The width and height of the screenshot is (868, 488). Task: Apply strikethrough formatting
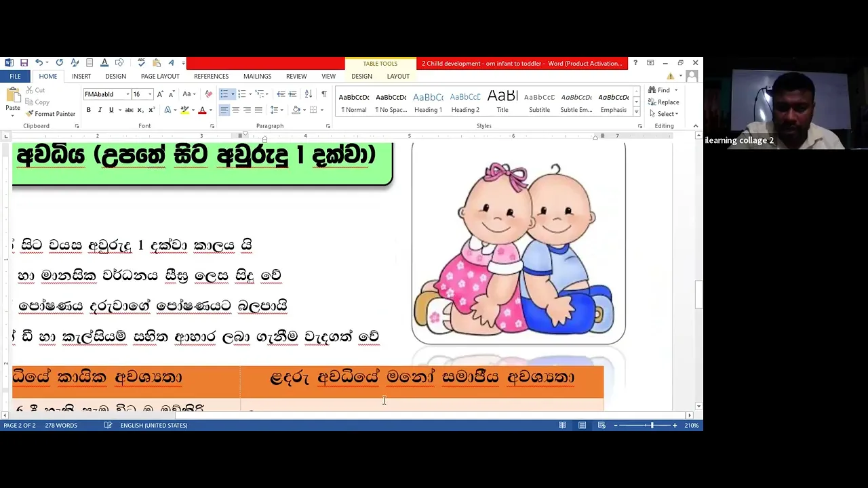pyautogui.click(x=129, y=110)
